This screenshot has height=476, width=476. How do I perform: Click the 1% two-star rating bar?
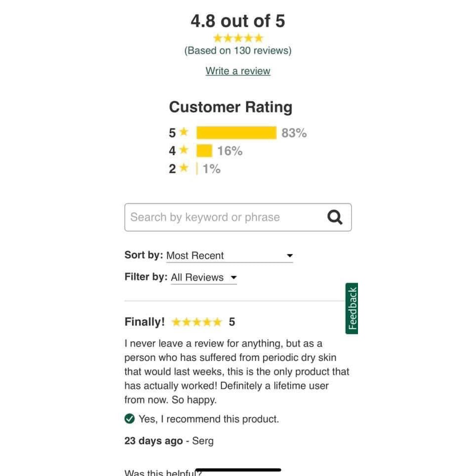click(197, 169)
